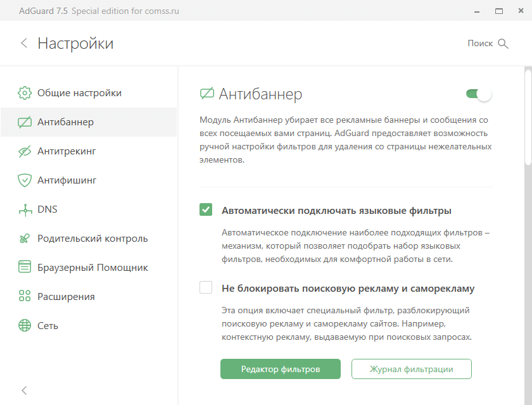Click the Настройки page title
532x405 pixels.
pos(75,44)
